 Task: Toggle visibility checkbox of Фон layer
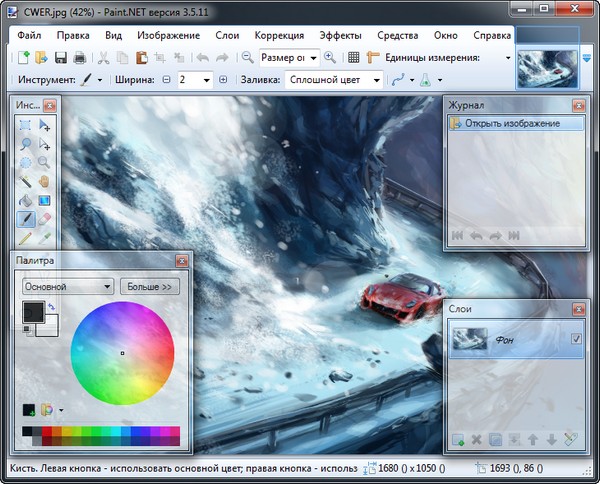click(574, 341)
